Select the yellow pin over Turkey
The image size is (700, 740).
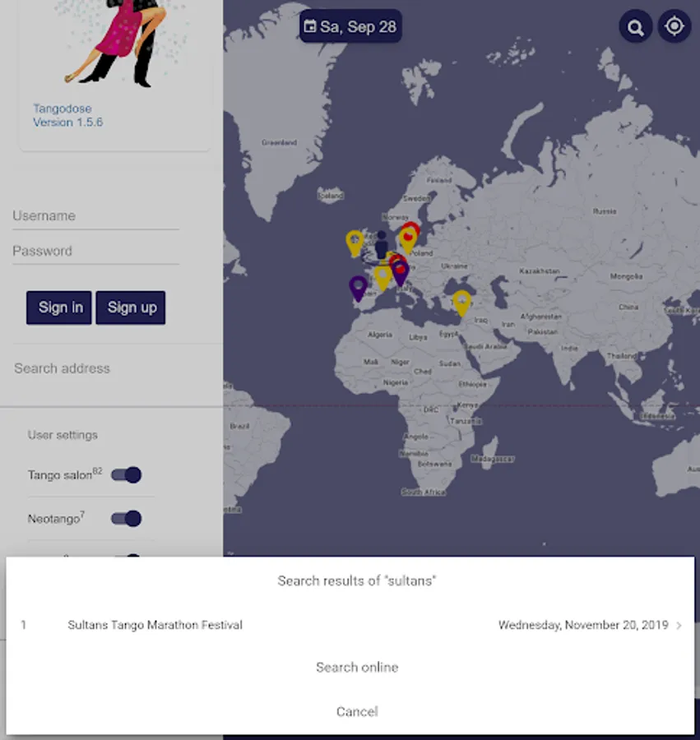click(461, 303)
